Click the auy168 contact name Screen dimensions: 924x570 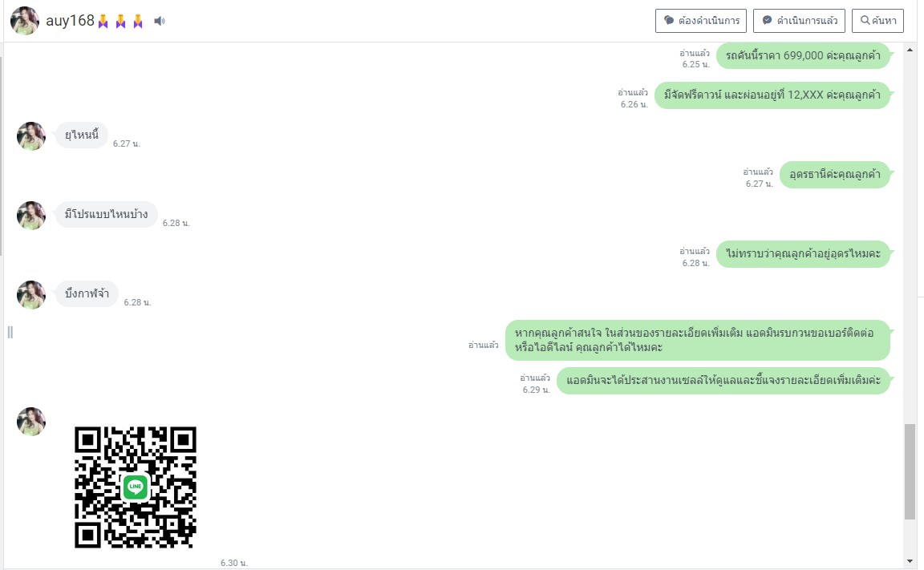[x=70, y=21]
